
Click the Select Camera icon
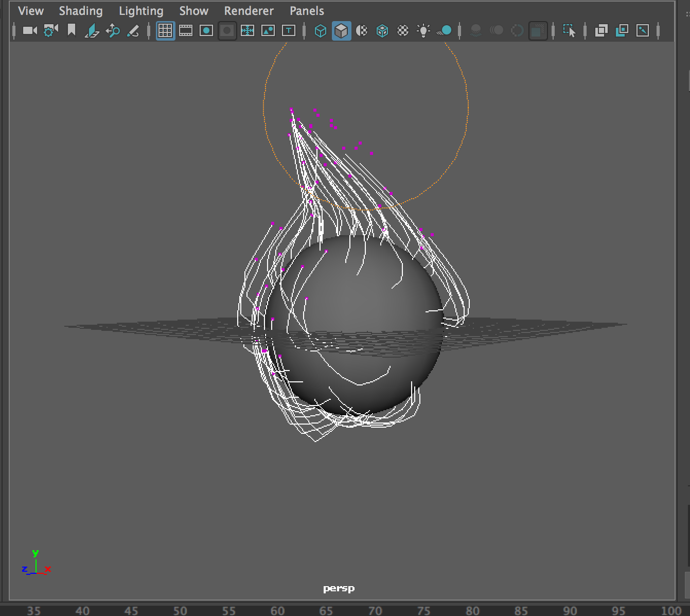pyautogui.click(x=30, y=31)
